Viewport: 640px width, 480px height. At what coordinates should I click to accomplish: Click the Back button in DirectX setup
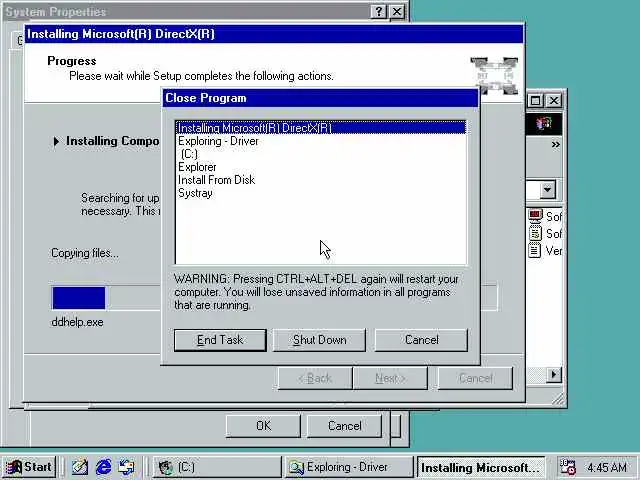point(315,378)
